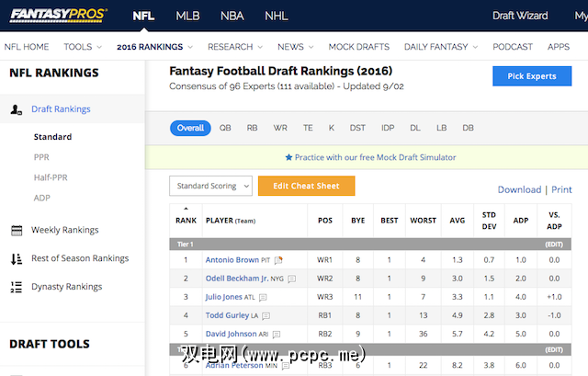
Task: Click the star icon in the Mock Draft banner
Action: [288, 157]
